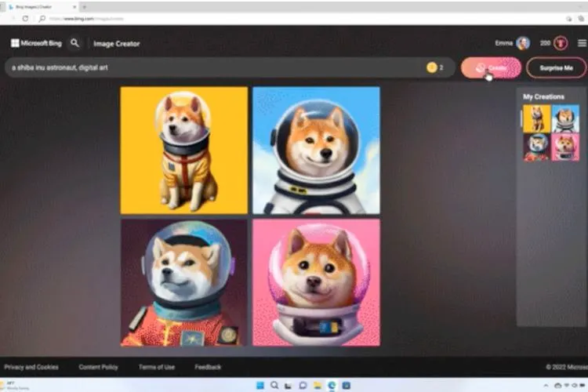Open Windows Start menu on taskbar
Viewport: 588px width, 392px height.
tap(261, 386)
